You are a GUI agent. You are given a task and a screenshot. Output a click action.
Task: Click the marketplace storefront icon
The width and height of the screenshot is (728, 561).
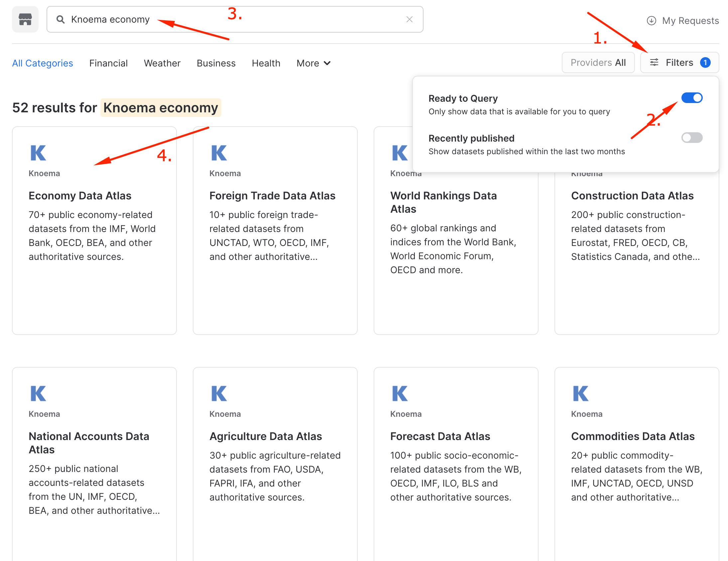(x=25, y=19)
